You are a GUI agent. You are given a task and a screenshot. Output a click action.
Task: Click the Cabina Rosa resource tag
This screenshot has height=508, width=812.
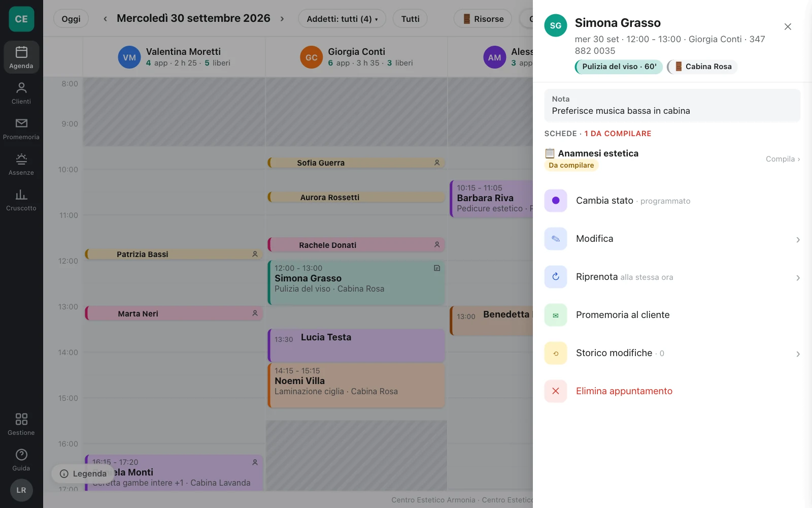pyautogui.click(x=702, y=67)
